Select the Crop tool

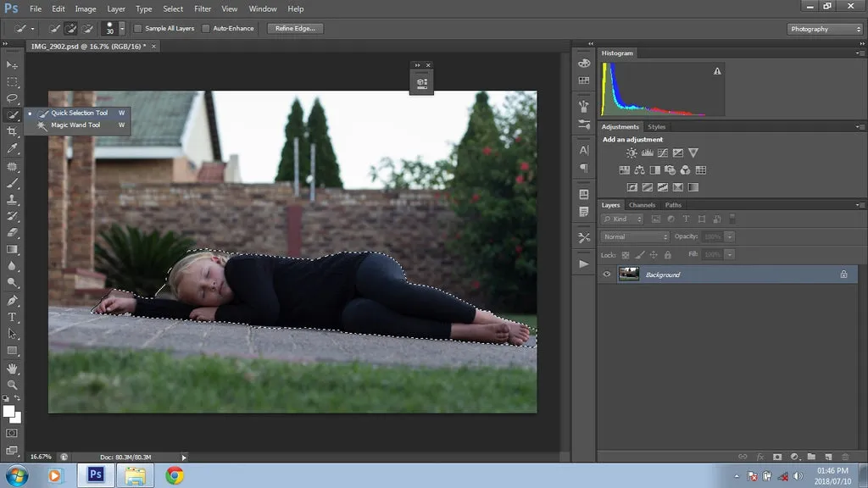click(12, 131)
